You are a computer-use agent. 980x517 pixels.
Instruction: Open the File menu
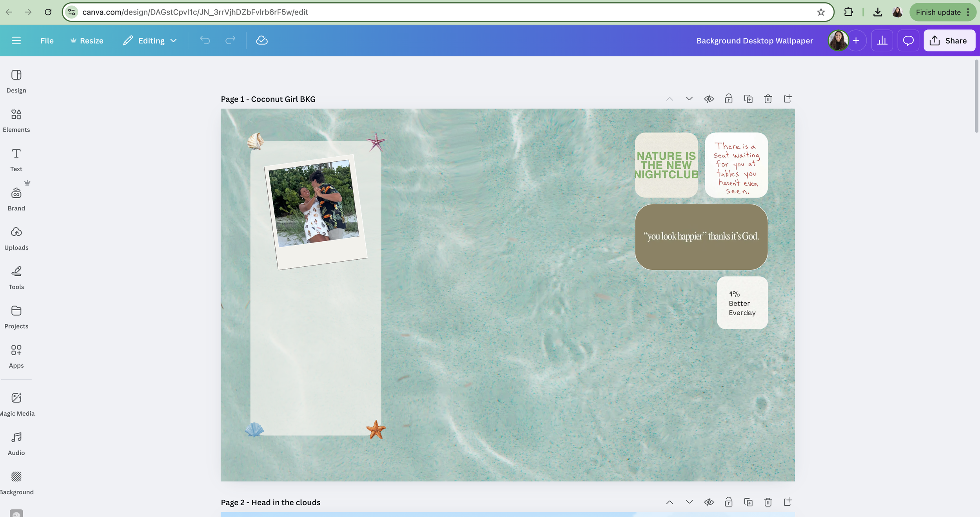[x=47, y=40]
